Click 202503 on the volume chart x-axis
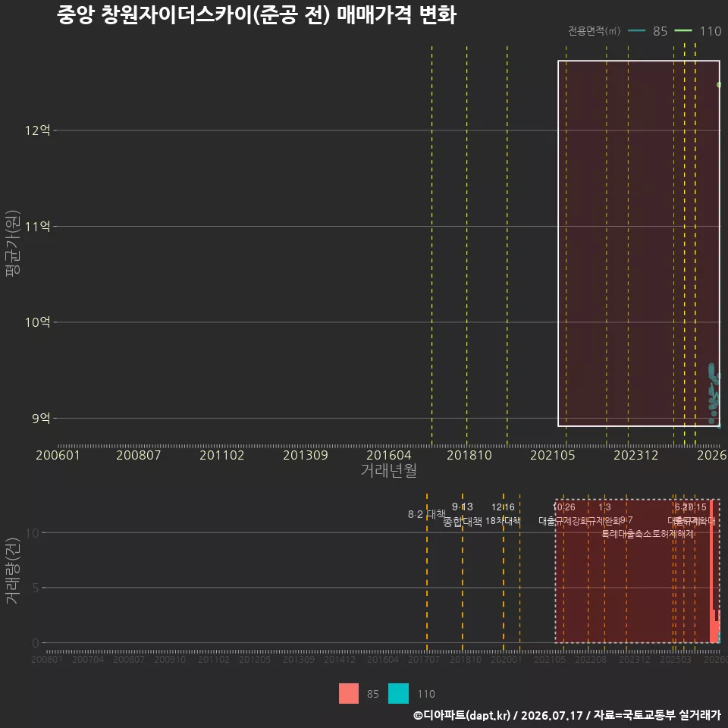The width and height of the screenshot is (728, 728). click(x=676, y=659)
